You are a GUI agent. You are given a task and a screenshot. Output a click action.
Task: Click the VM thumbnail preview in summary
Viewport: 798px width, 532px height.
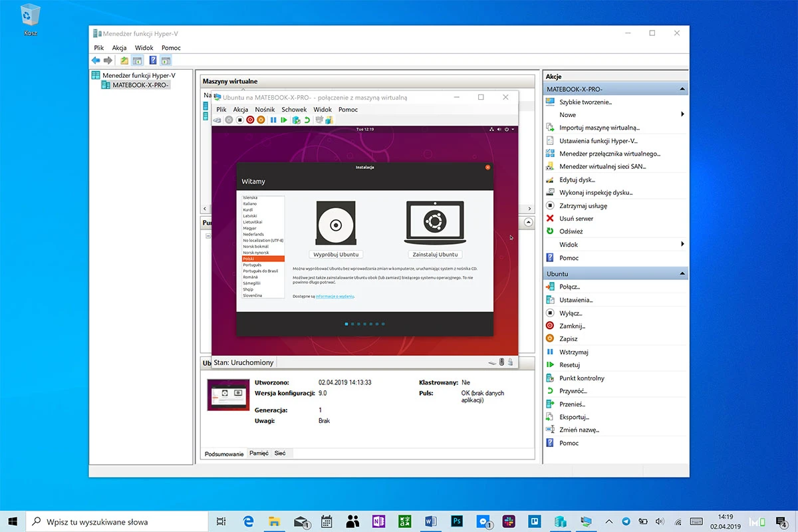[227, 395]
